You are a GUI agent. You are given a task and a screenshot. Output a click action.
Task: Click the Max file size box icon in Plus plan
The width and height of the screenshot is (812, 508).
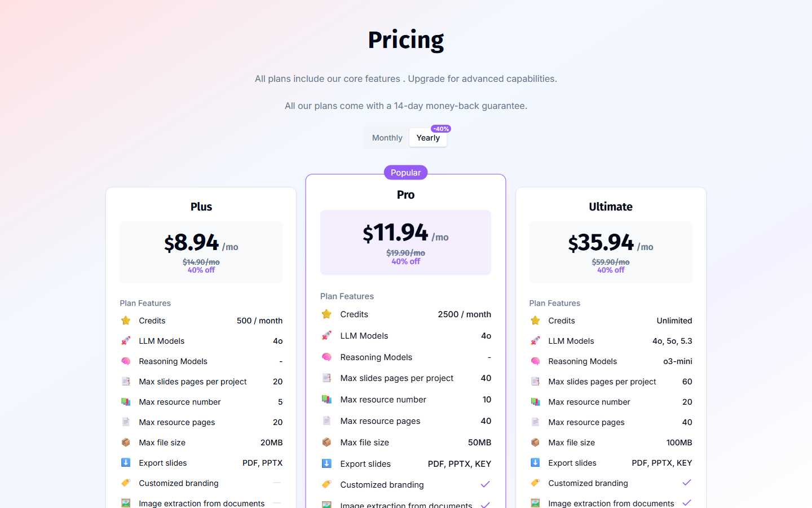pyautogui.click(x=126, y=443)
